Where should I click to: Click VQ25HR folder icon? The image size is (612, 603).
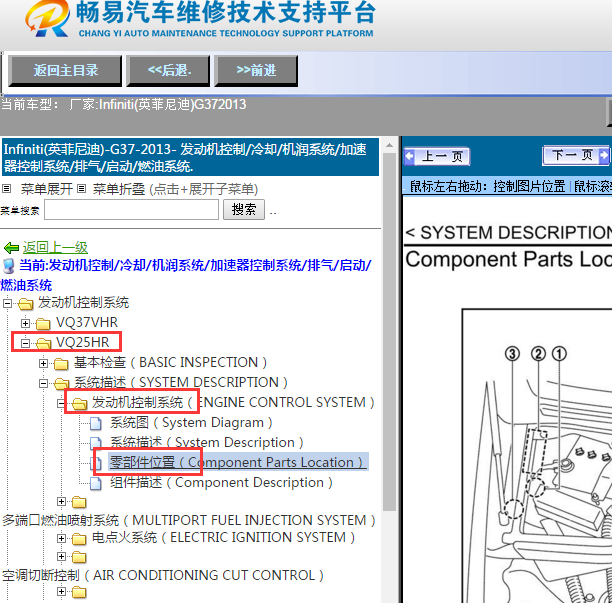pyautogui.click(x=43, y=343)
